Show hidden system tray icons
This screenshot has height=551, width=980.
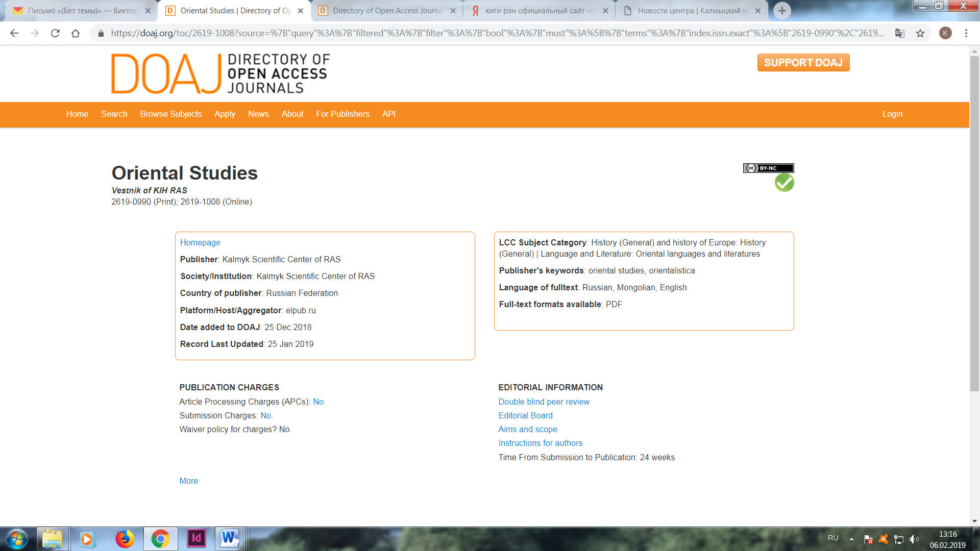[851, 539]
